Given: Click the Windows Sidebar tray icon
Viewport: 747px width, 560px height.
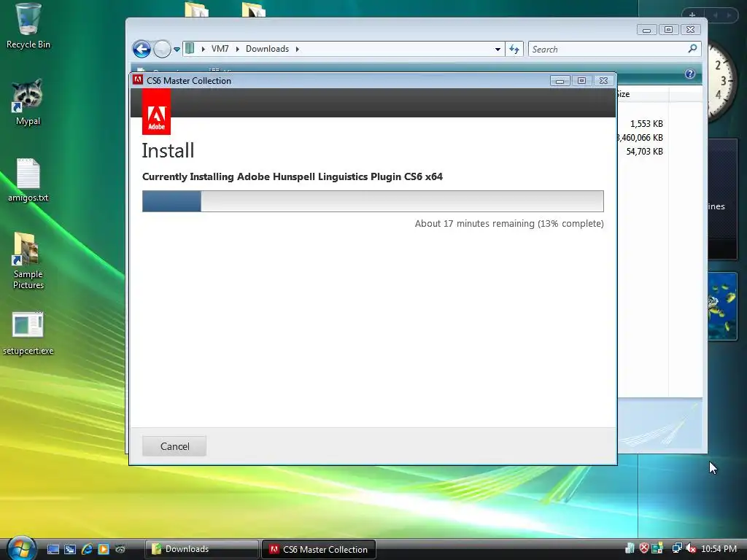Looking at the screenshot, I should 657,548.
